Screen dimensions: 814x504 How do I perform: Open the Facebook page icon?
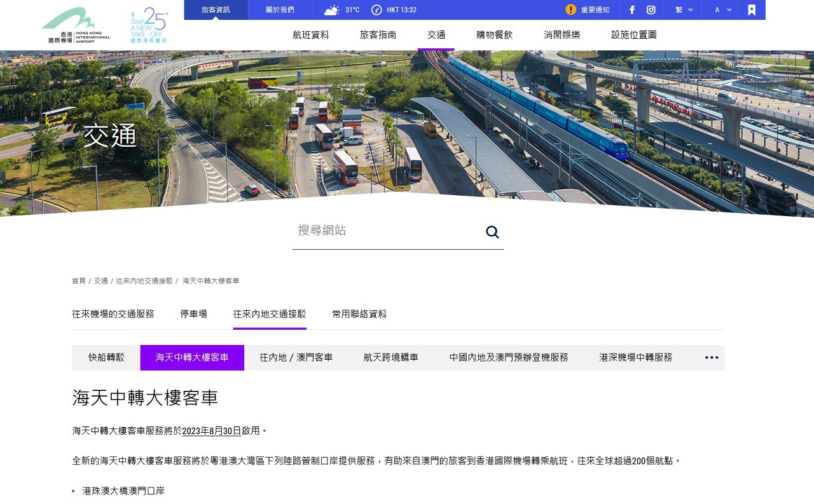(x=632, y=10)
